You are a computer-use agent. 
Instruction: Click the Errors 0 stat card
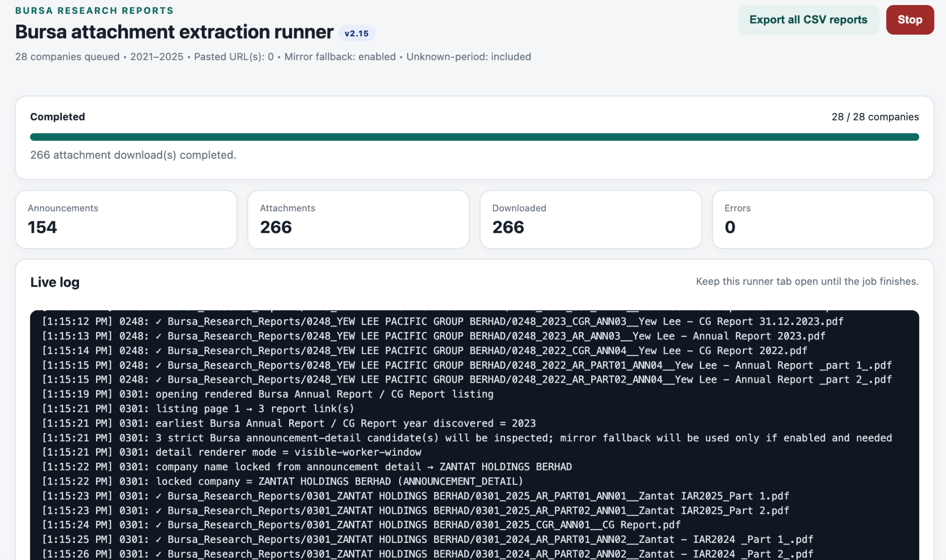(823, 219)
